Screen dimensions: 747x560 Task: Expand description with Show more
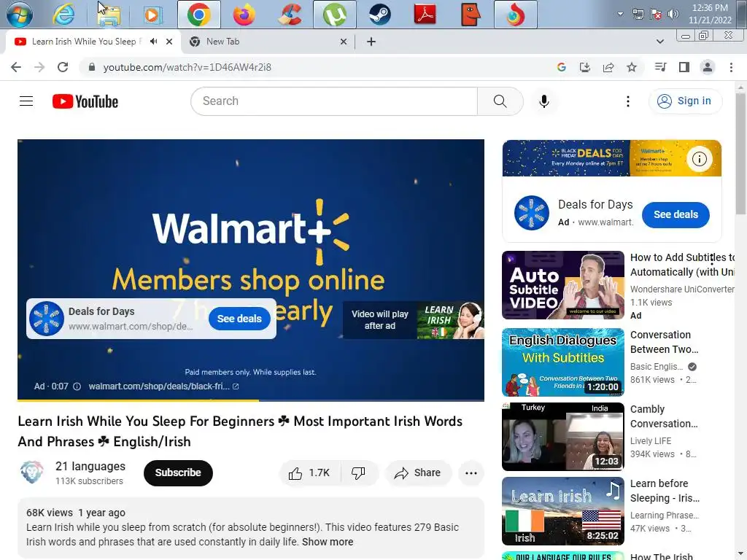pyautogui.click(x=328, y=542)
